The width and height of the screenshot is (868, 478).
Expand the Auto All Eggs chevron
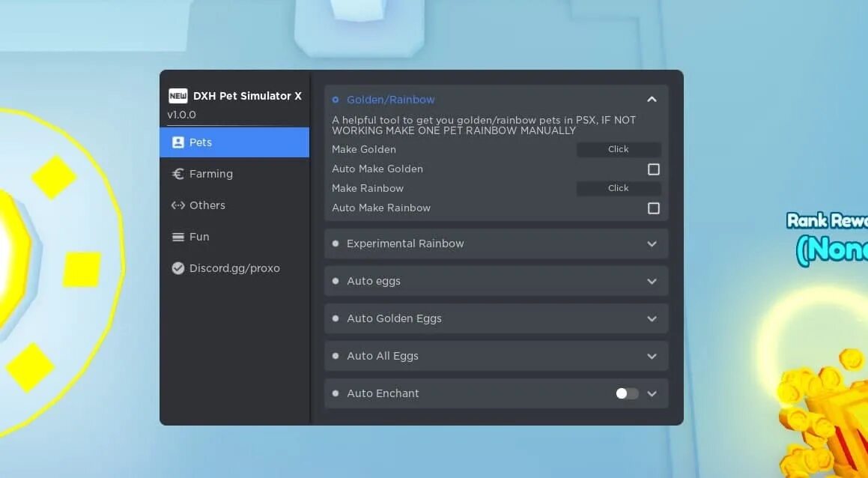coord(652,356)
